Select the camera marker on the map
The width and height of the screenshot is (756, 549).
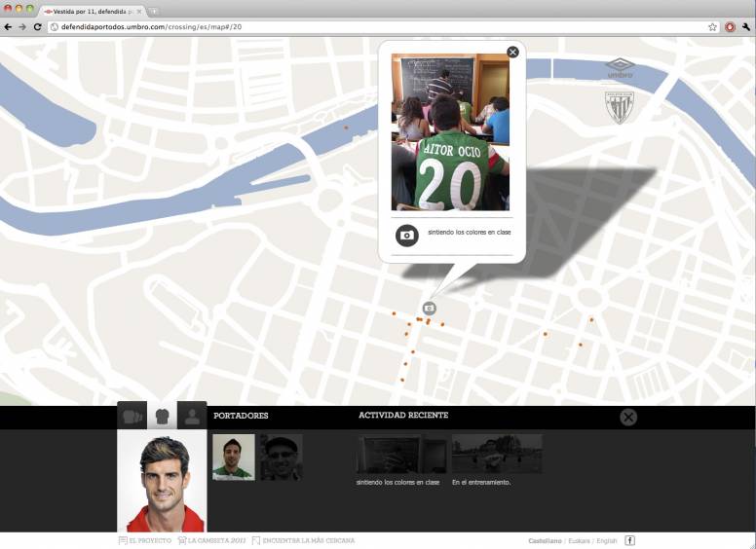(x=429, y=309)
